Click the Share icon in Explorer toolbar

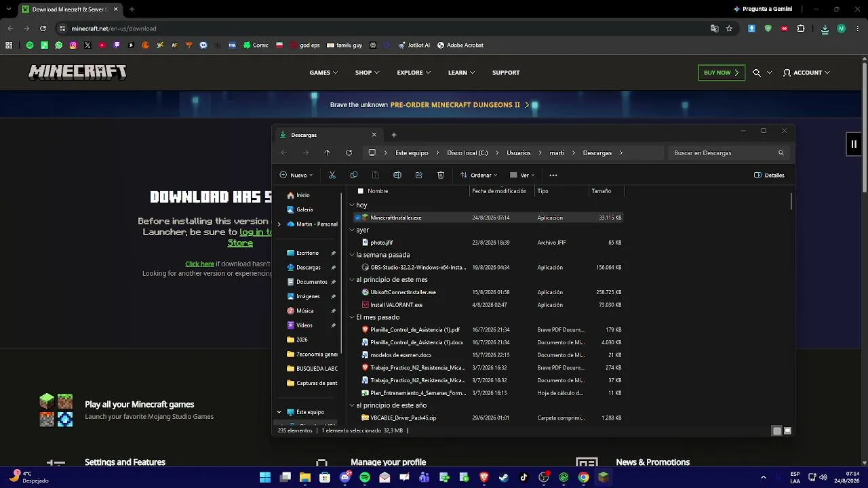(x=419, y=175)
